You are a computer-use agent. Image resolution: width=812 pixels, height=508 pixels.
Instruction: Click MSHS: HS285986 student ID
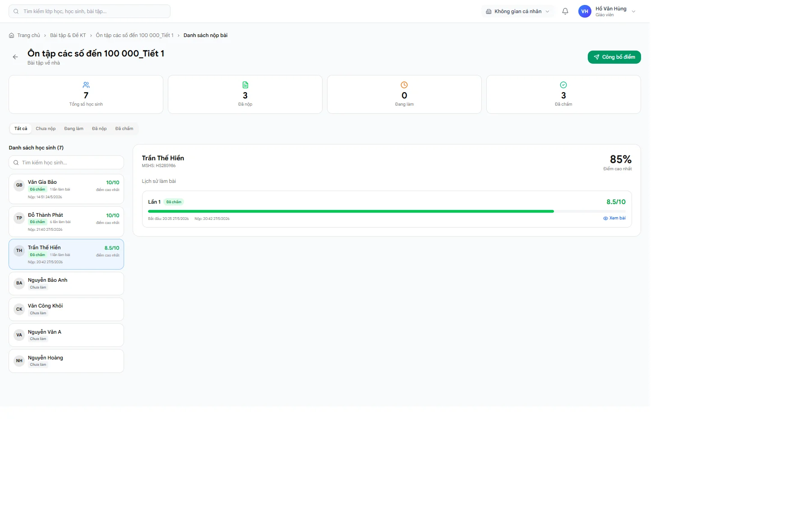pyautogui.click(x=159, y=166)
